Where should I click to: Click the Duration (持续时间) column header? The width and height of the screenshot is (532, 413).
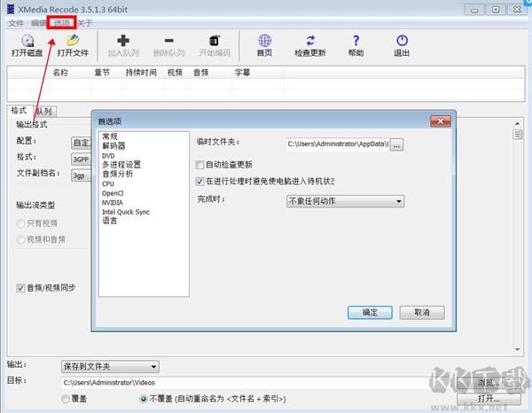point(141,73)
